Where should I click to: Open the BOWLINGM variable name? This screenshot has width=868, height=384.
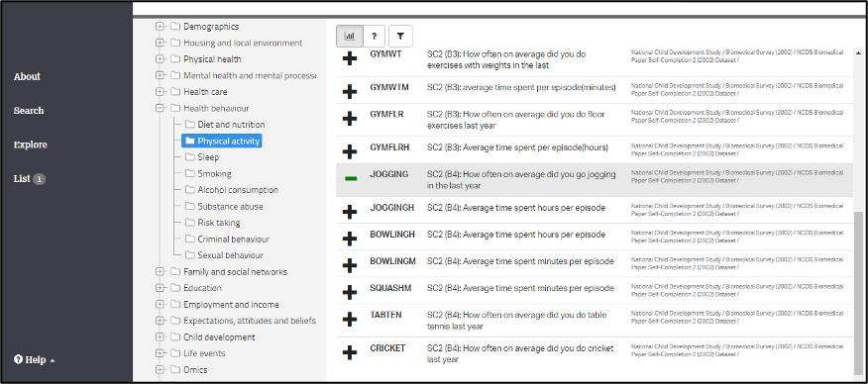coord(392,261)
